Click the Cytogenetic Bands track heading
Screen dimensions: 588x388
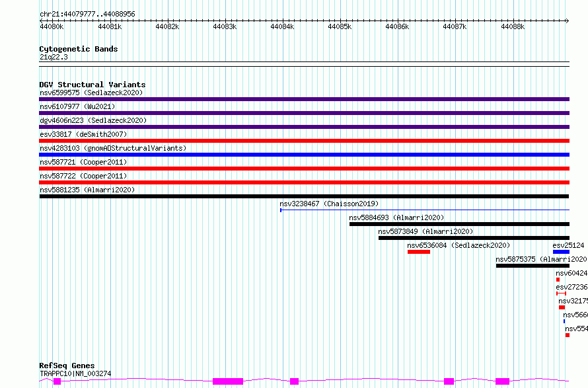(79, 49)
